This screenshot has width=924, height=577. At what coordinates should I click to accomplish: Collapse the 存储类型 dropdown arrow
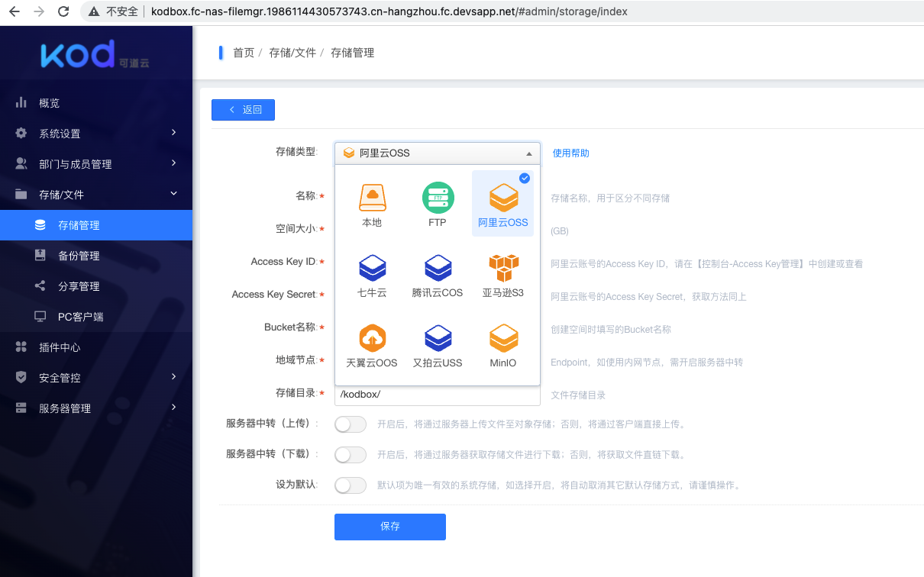click(528, 153)
